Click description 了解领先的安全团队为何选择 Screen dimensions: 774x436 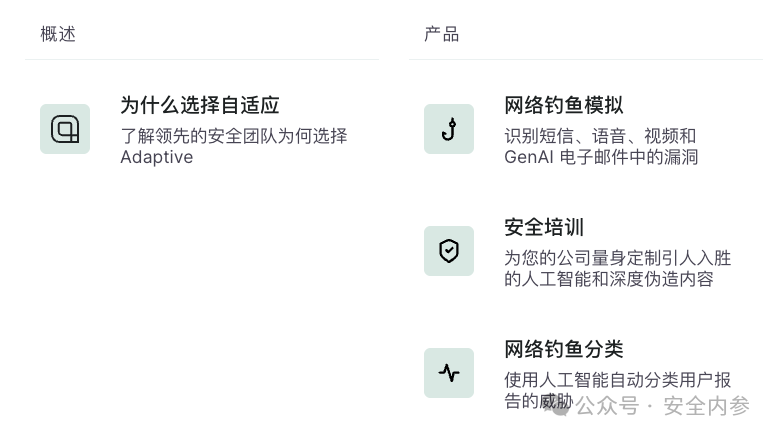[x=234, y=136]
